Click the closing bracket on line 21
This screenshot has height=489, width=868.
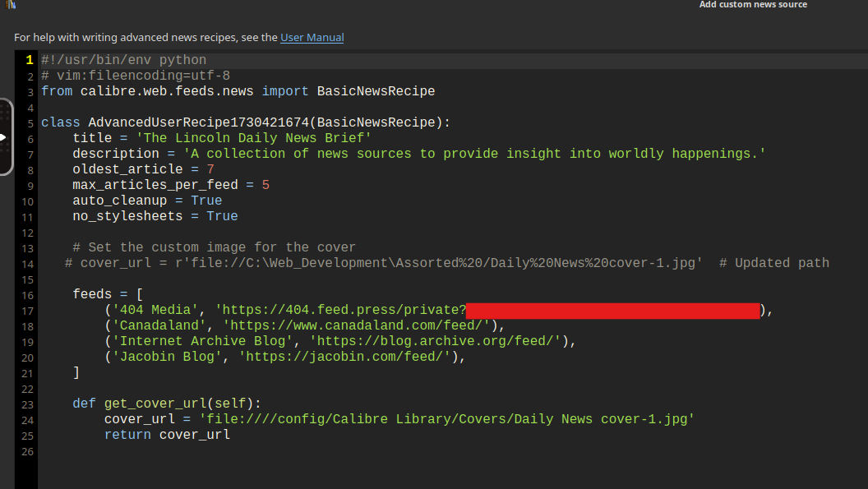tap(76, 372)
